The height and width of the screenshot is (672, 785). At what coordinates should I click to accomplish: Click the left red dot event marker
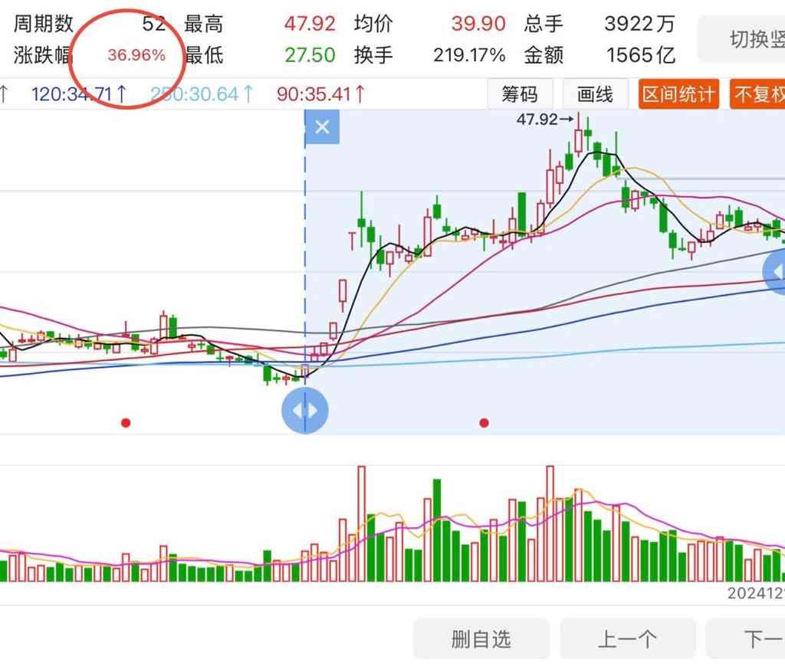point(126,422)
